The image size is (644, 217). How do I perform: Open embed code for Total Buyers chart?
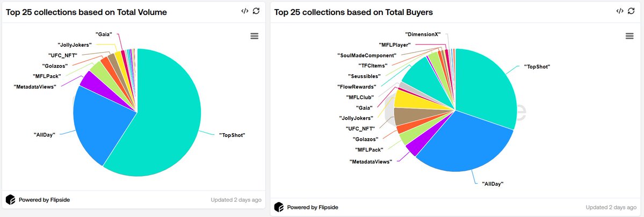(x=620, y=11)
